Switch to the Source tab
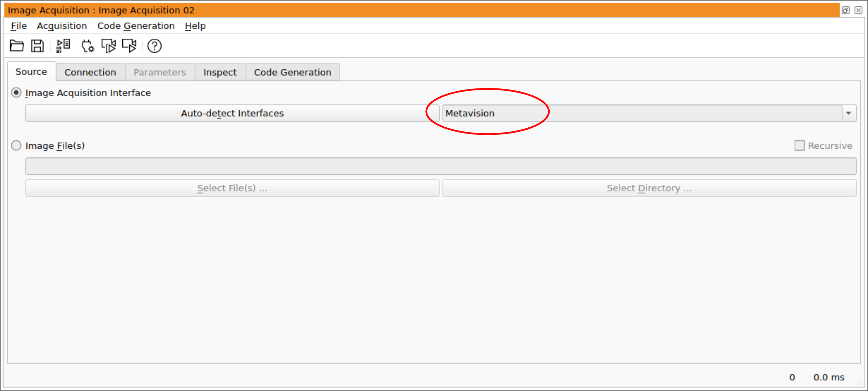Image resolution: width=868 pixels, height=391 pixels. [31, 71]
